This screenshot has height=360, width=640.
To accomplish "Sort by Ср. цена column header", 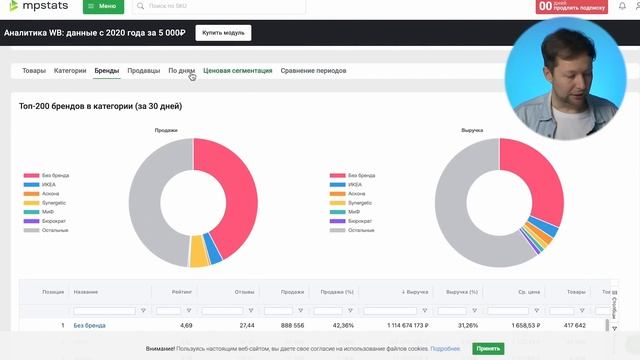I will tap(529, 292).
